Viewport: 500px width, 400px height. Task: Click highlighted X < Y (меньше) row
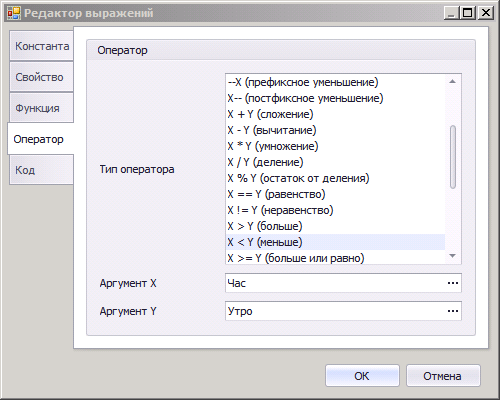(x=335, y=242)
